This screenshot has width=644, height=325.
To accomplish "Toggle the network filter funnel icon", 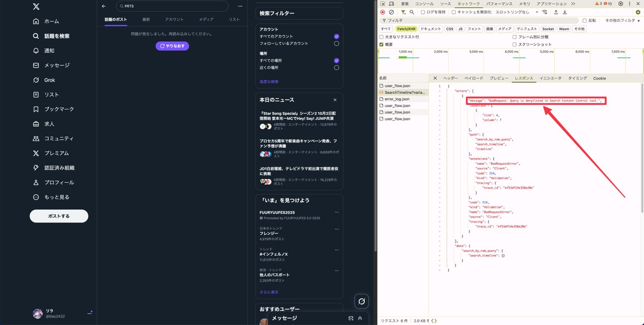I will tap(403, 12).
